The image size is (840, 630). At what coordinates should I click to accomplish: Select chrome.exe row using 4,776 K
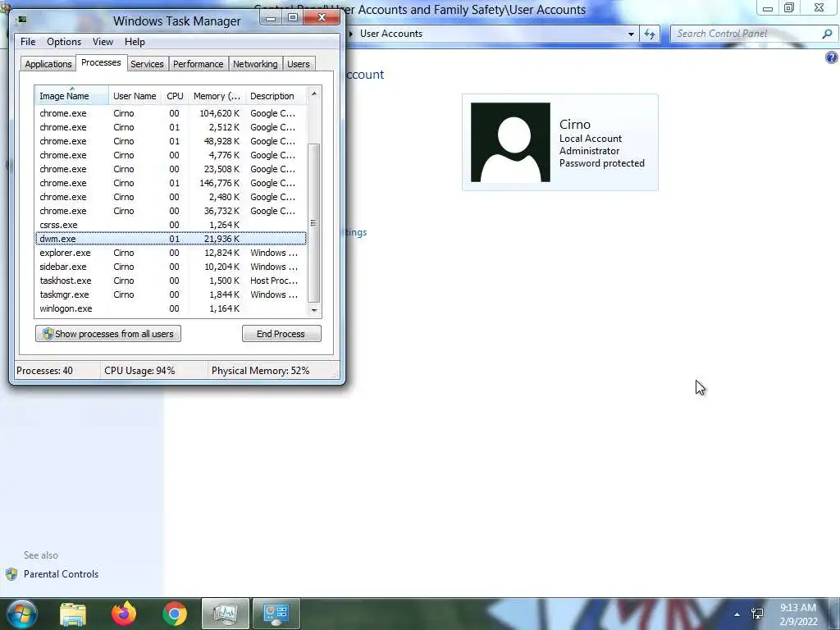click(x=171, y=155)
